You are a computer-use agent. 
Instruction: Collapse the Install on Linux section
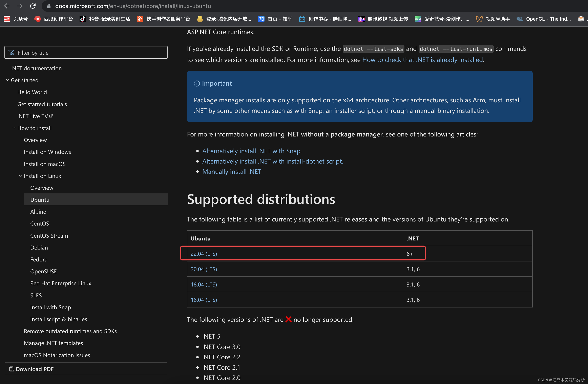point(21,176)
